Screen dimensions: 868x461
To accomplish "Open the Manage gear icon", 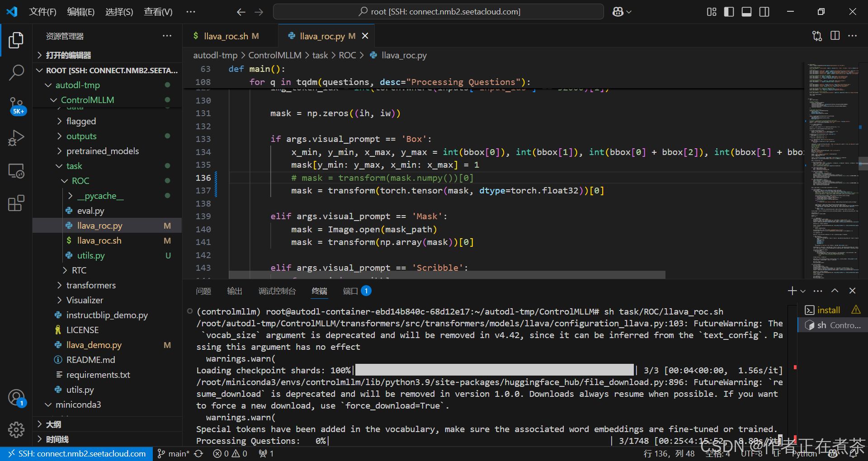I will point(16,429).
